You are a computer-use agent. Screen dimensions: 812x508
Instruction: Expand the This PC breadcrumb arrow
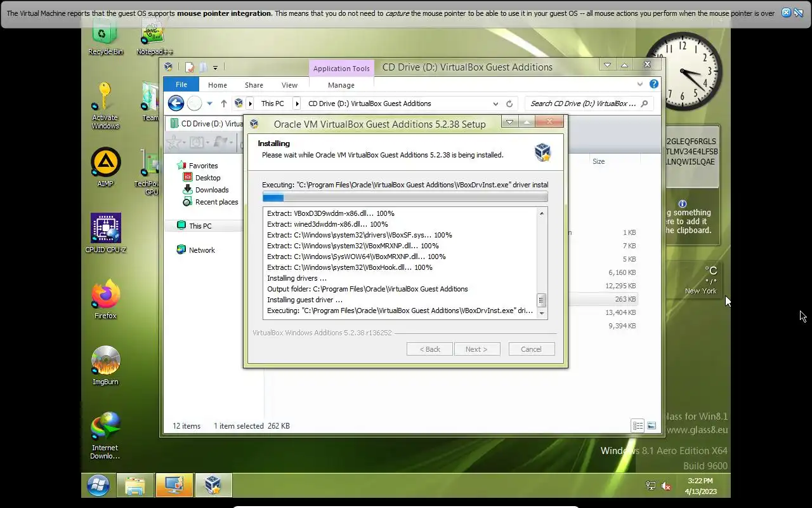pyautogui.click(x=296, y=104)
